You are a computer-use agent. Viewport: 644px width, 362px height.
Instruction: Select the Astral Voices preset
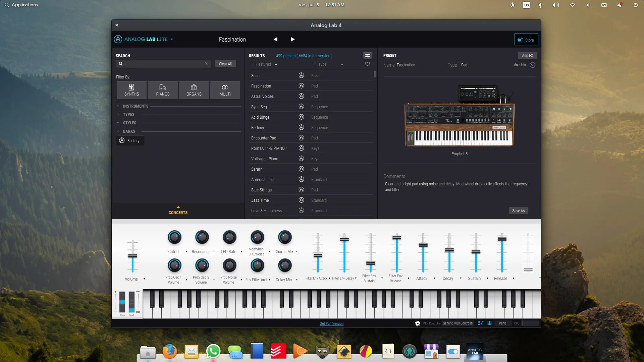(x=262, y=97)
